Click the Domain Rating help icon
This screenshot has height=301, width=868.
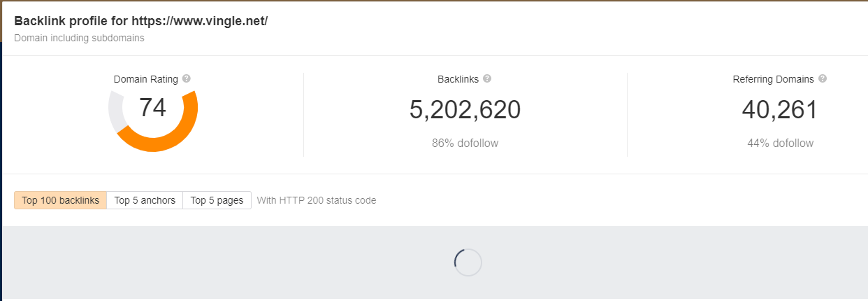187,79
